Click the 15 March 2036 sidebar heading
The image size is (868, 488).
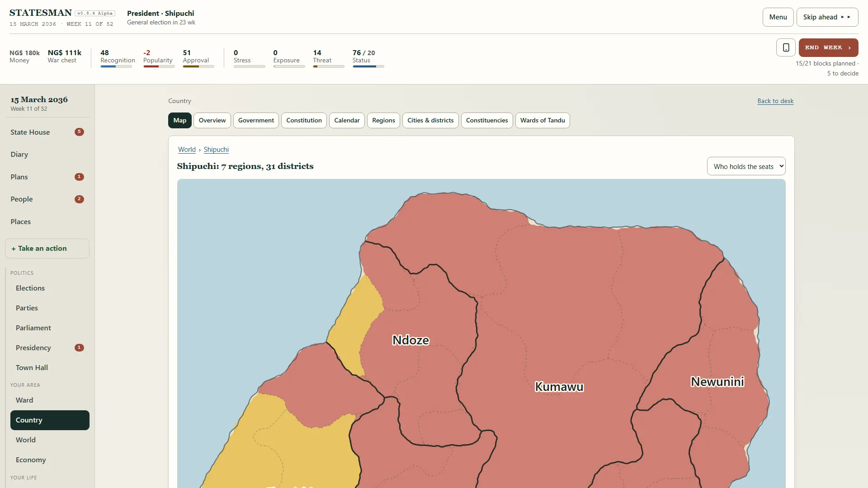coord(39,99)
